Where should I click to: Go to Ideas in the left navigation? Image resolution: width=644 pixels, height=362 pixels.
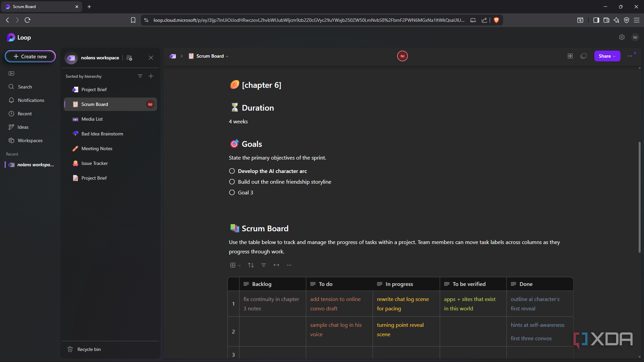[x=23, y=127]
